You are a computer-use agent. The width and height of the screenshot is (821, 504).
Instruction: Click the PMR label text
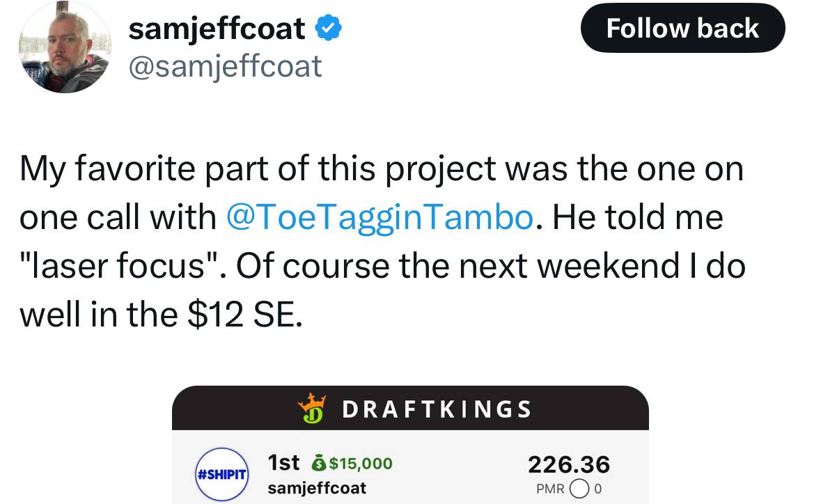tap(549, 489)
